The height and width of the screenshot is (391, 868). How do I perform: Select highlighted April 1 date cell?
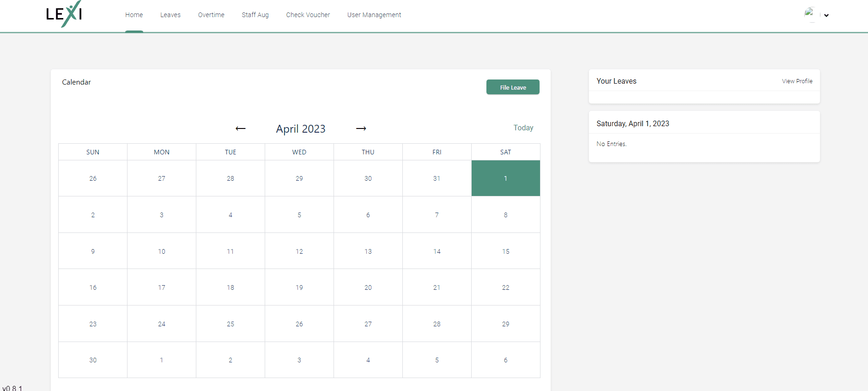(x=506, y=178)
